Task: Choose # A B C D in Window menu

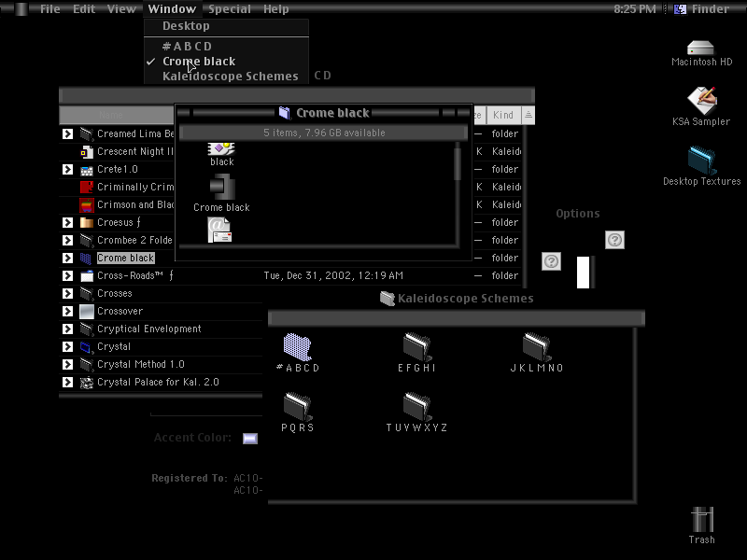Action: point(226,46)
